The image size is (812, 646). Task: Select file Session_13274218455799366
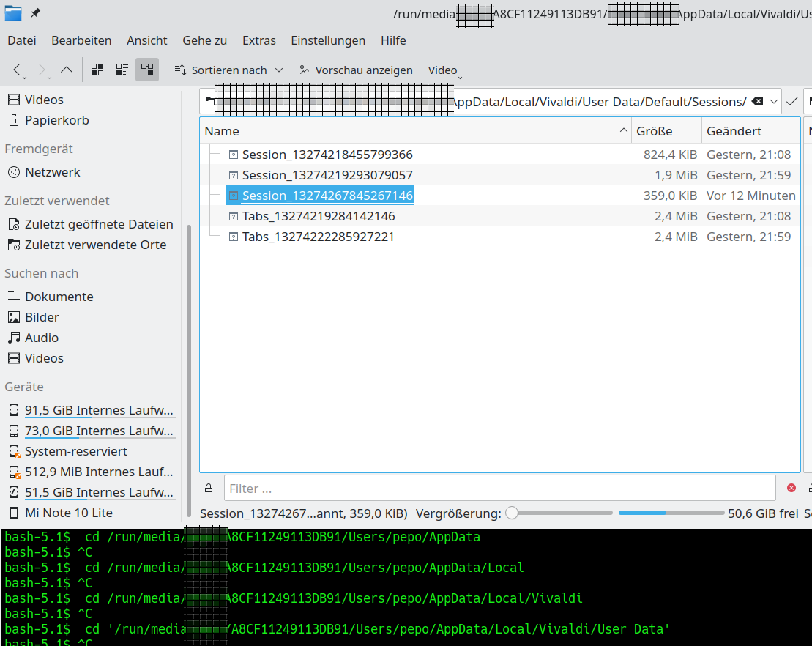[x=327, y=155]
